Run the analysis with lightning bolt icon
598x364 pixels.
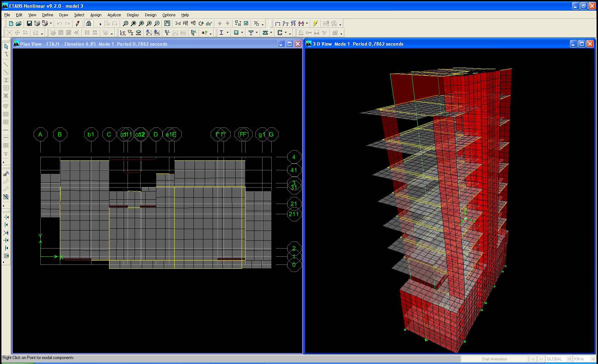pyautogui.click(x=315, y=24)
